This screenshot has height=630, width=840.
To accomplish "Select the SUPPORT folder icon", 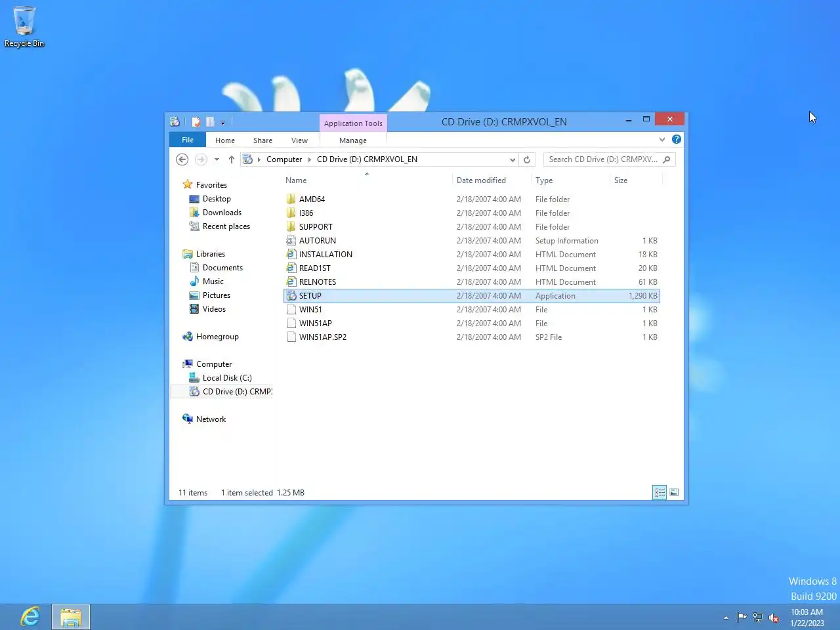I will click(291, 226).
